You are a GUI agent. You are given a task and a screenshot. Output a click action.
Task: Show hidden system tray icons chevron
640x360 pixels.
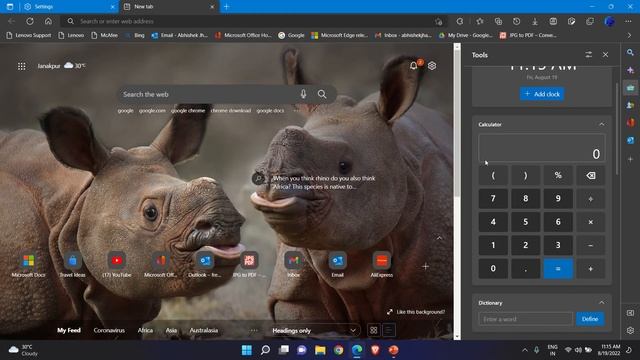(x=524, y=350)
